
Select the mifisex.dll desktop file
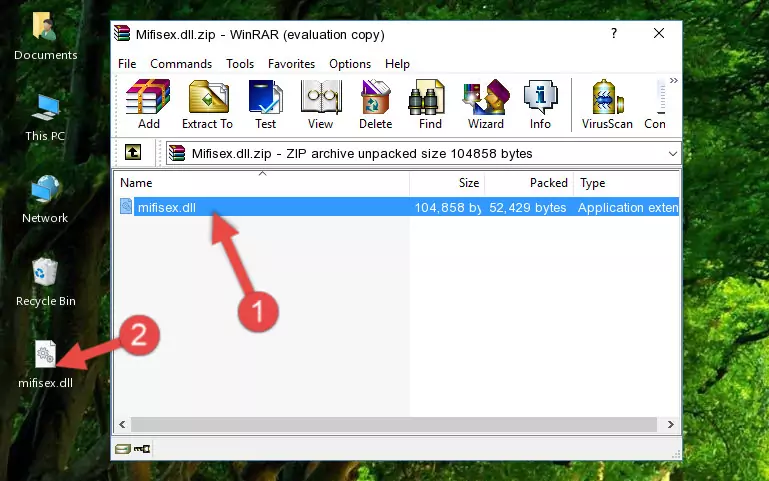(45, 365)
